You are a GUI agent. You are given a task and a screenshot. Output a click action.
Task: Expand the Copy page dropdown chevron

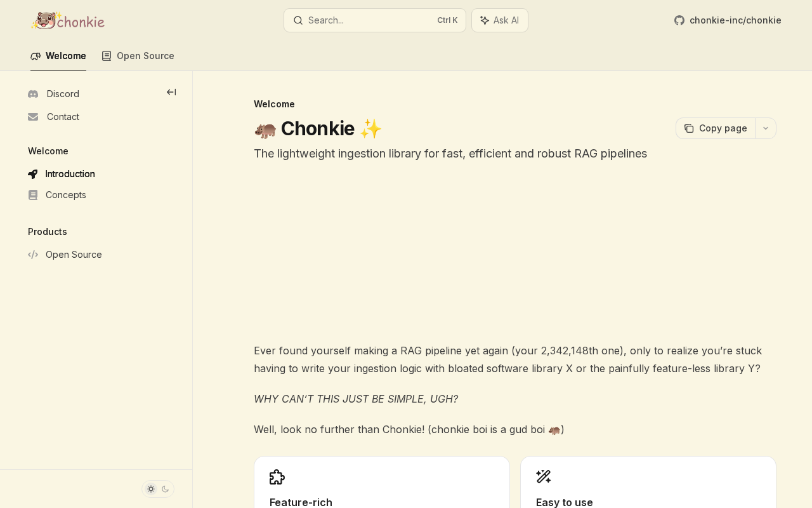point(766,128)
